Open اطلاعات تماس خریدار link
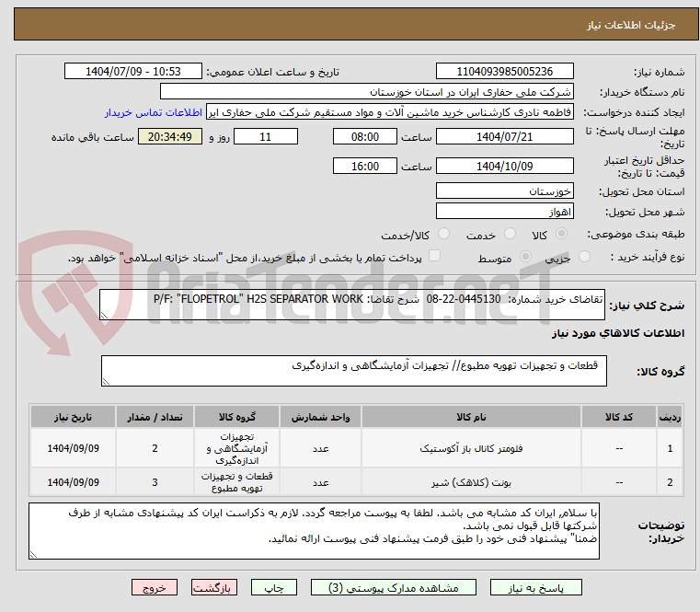700x612 pixels. [x=154, y=112]
